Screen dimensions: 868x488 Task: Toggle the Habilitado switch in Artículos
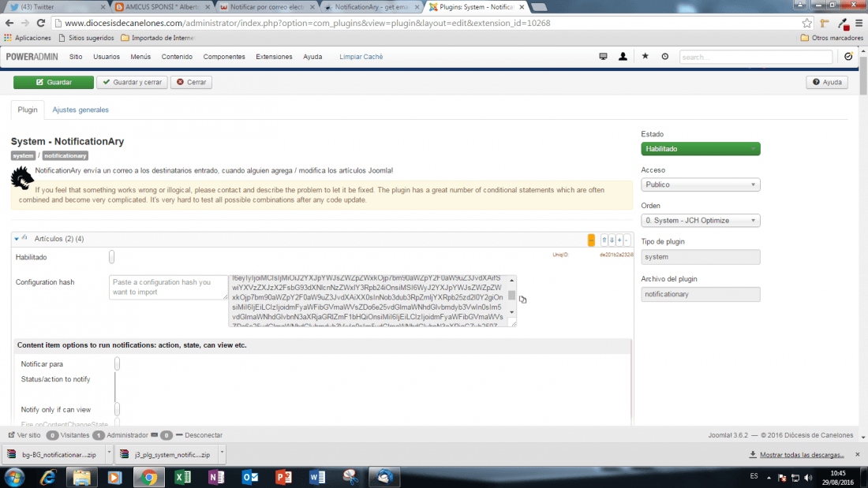click(112, 257)
